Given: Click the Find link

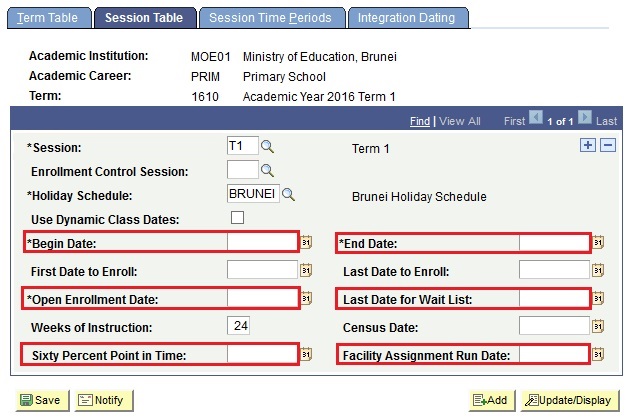Looking at the screenshot, I should coord(420,121).
